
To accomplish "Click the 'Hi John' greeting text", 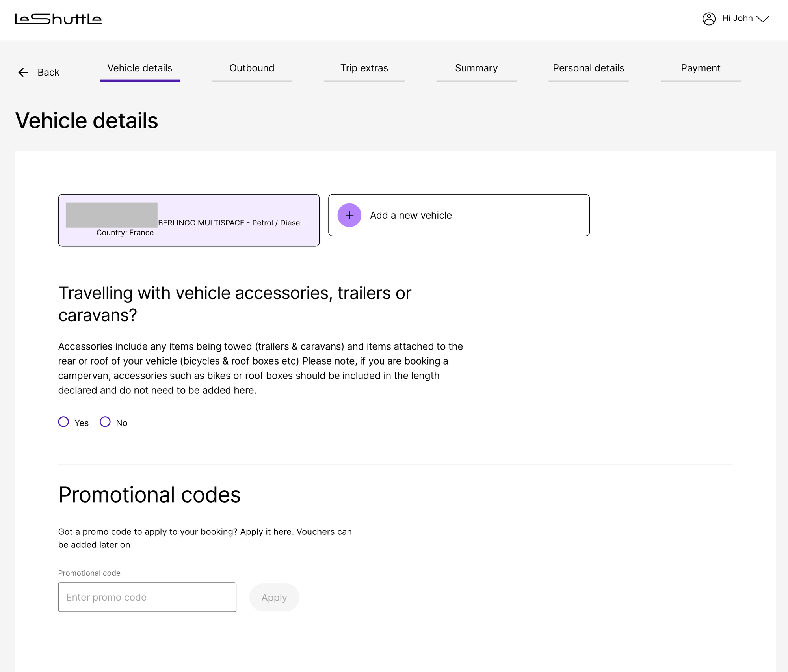I will (x=737, y=18).
